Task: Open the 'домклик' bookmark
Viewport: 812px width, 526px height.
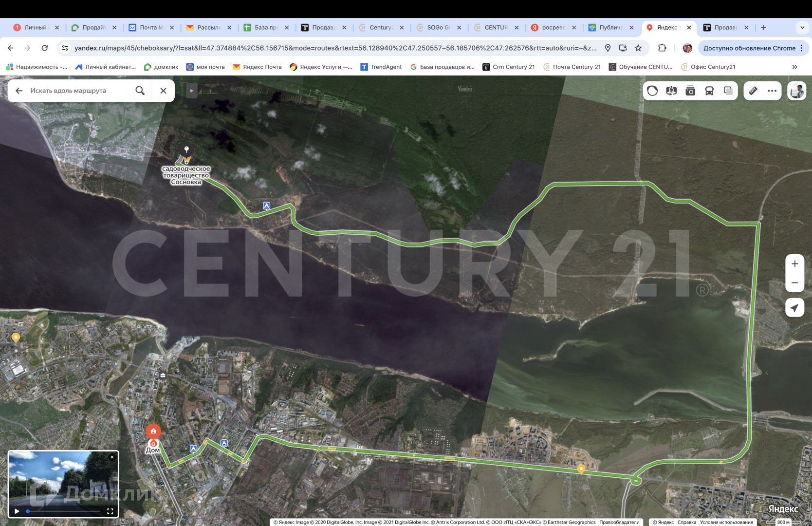Action: [161, 67]
